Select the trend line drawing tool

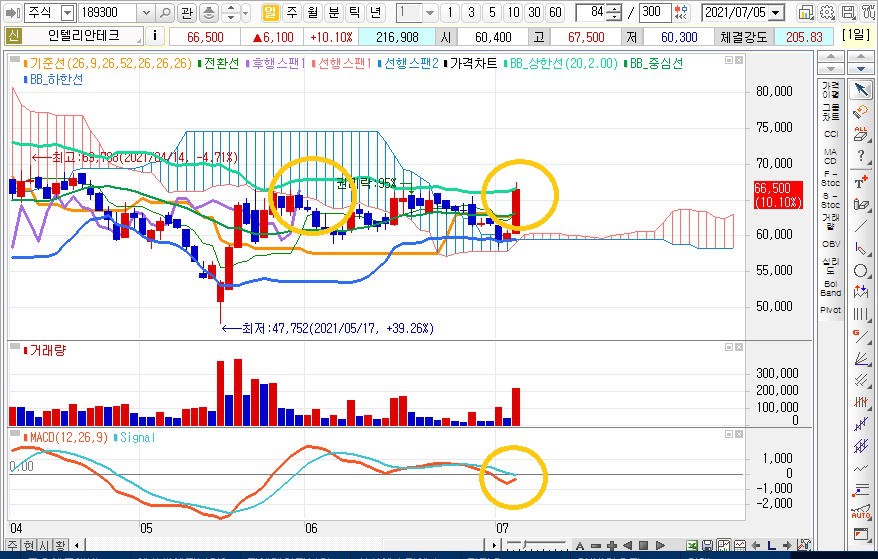tap(861, 226)
